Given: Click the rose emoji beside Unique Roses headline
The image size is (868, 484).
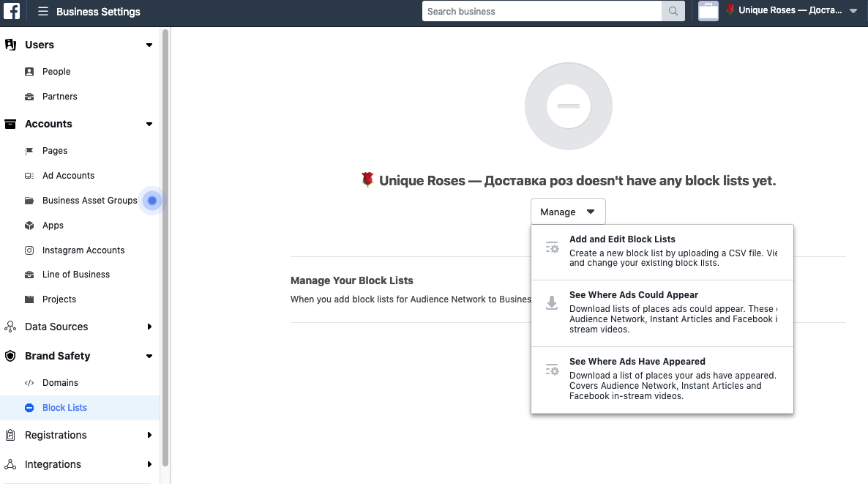Looking at the screenshot, I should [x=367, y=179].
